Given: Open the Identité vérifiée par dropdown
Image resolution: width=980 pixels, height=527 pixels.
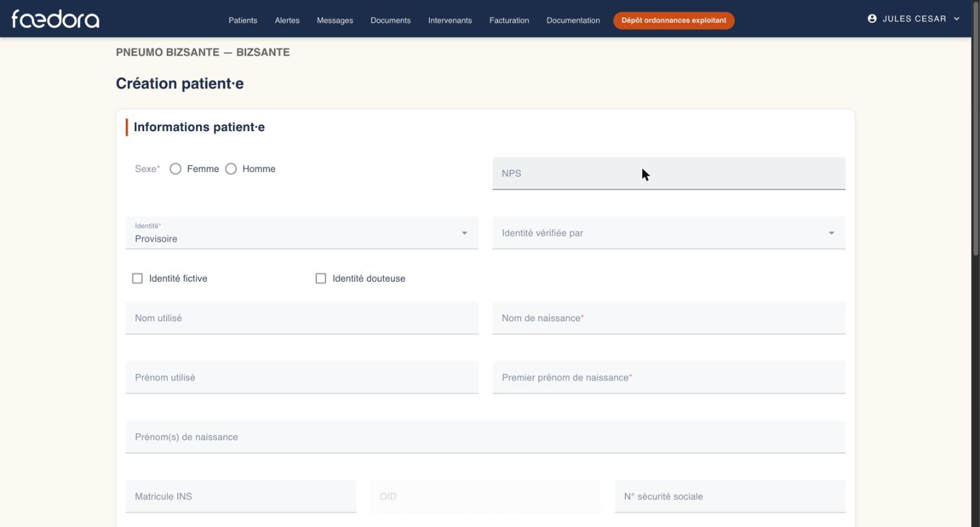Looking at the screenshot, I should click(x=669, y=233).
